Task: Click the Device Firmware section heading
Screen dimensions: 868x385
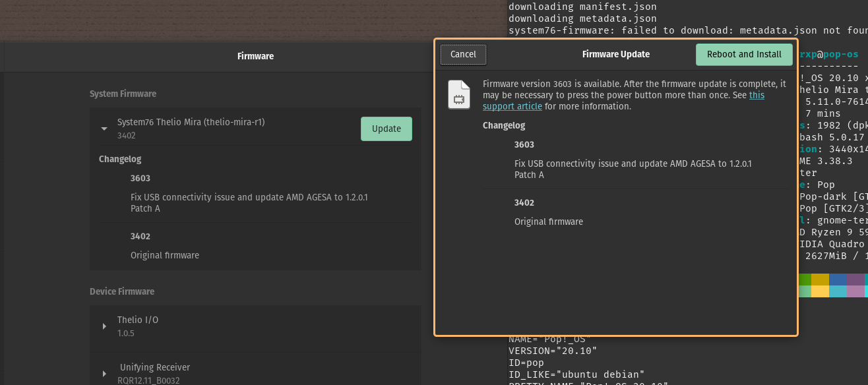Action: coord(121,291)
